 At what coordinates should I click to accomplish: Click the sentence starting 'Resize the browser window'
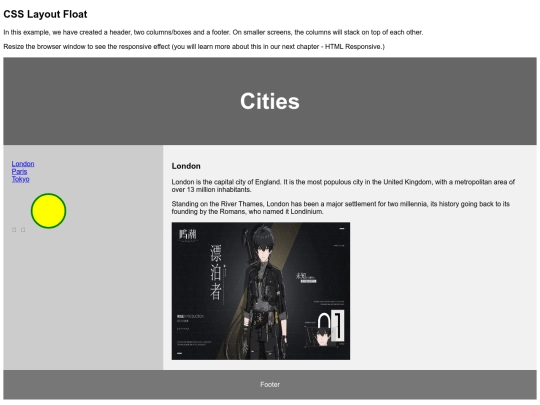coord(194,46)
